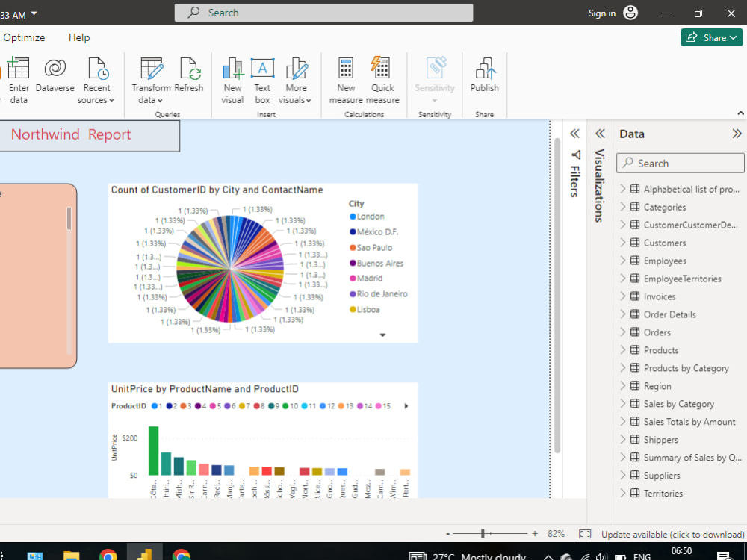Click the user account avatar icon
This screenshot has height=560, width=747.
pos(630,13)
